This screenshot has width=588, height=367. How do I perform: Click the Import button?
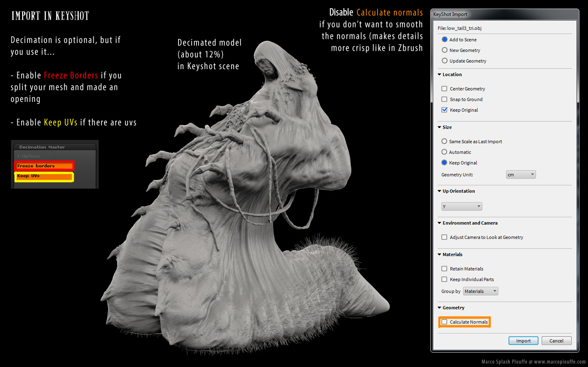coord(523,341)
